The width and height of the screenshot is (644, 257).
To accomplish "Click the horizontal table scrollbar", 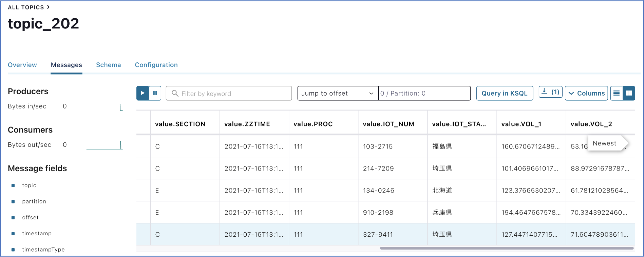I will coord(507,248).
